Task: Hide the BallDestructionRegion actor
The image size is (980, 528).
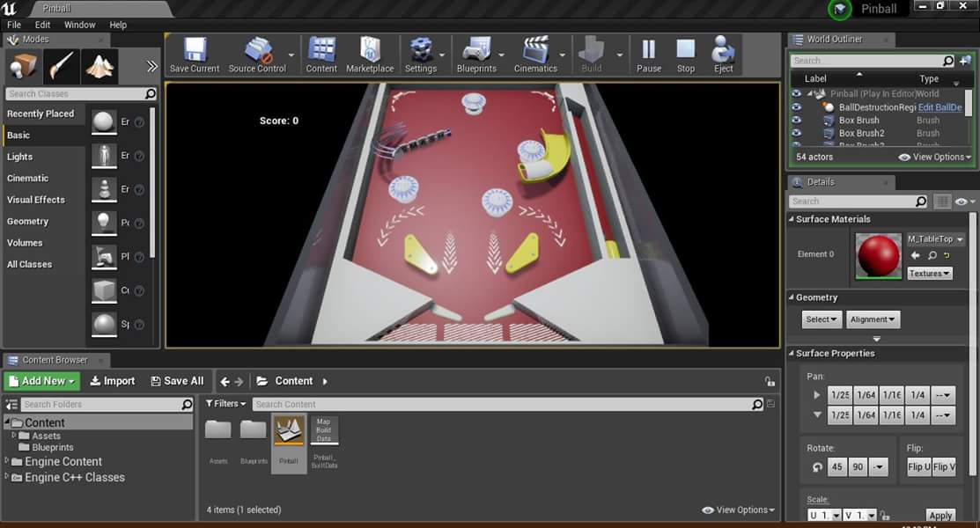Action: (796, 106)
